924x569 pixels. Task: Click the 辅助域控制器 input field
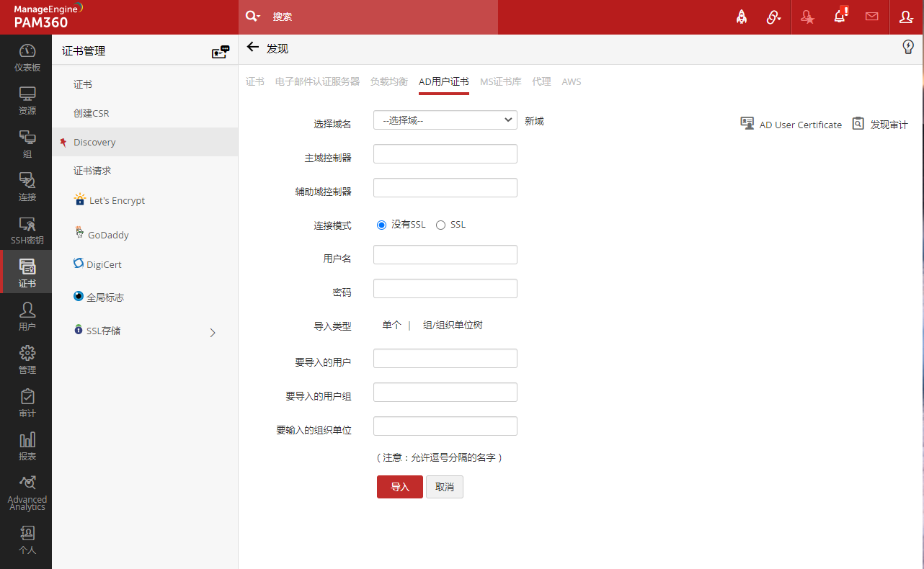click(x=445, y=188)
